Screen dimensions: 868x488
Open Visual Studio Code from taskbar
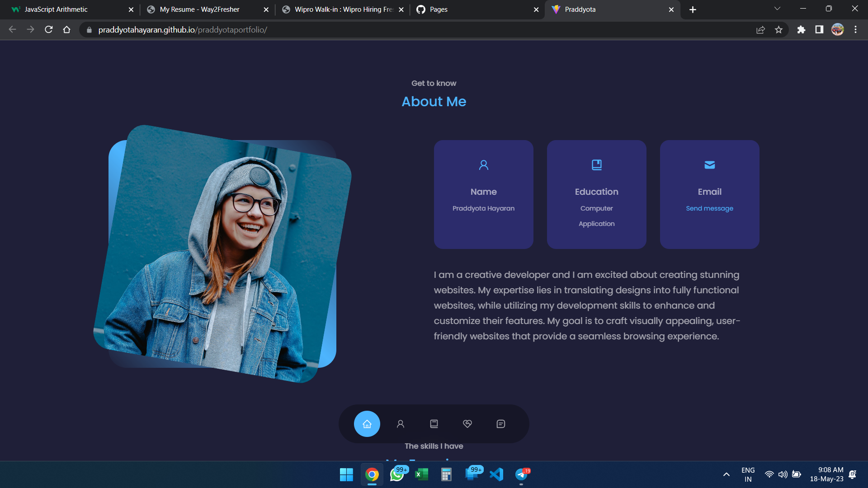point(496,474)
